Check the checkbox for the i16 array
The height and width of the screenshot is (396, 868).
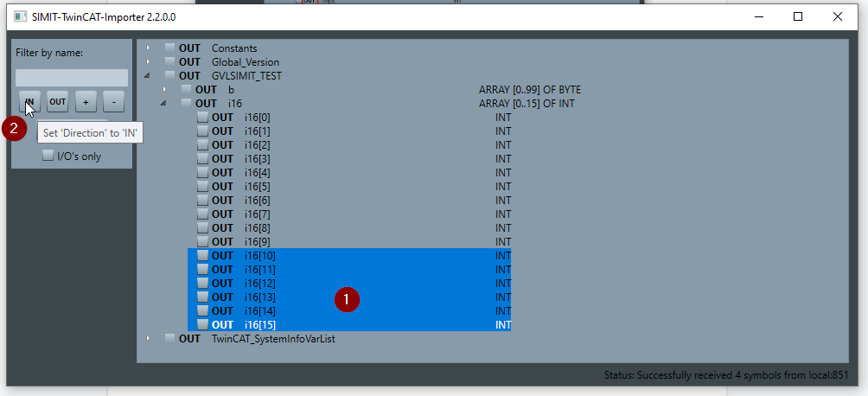pos(186,103)
